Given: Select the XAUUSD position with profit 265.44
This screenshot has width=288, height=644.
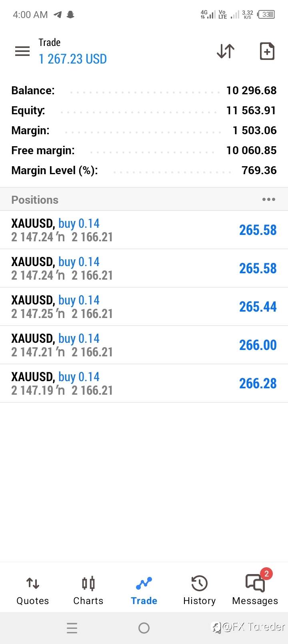Looking at the screenshot, I should (x=144, y=306).
